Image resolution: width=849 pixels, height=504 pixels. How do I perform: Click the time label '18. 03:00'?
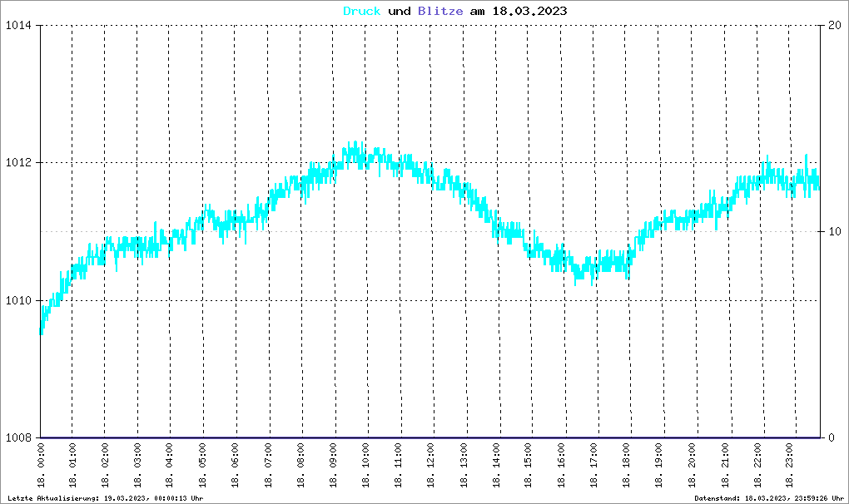137,465
